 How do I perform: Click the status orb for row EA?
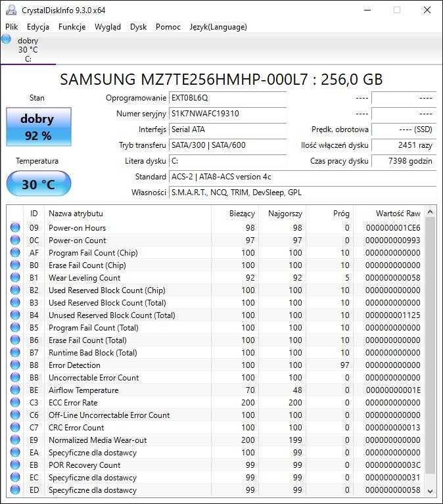point(15,452)
